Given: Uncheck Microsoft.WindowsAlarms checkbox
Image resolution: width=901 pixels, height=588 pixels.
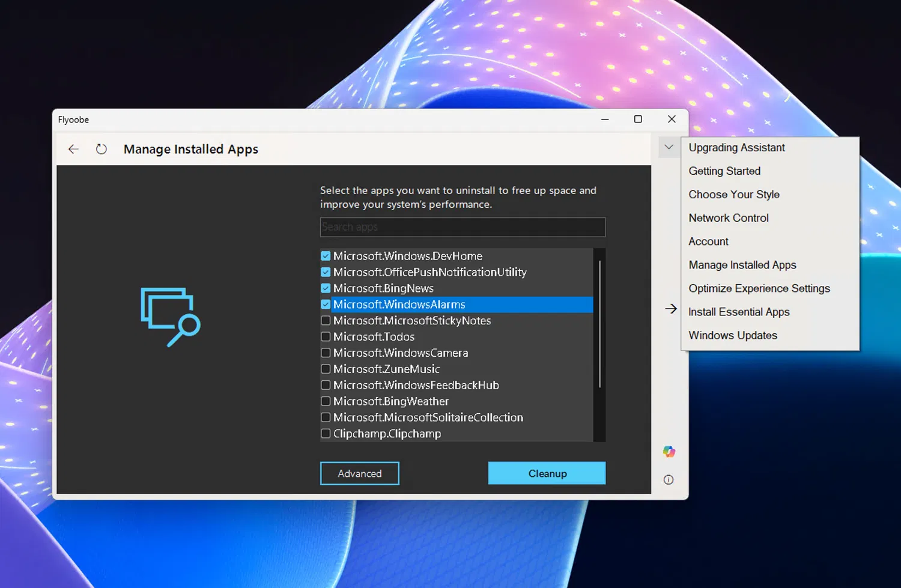Looking at the screenshot, I should tap(326, 305).
